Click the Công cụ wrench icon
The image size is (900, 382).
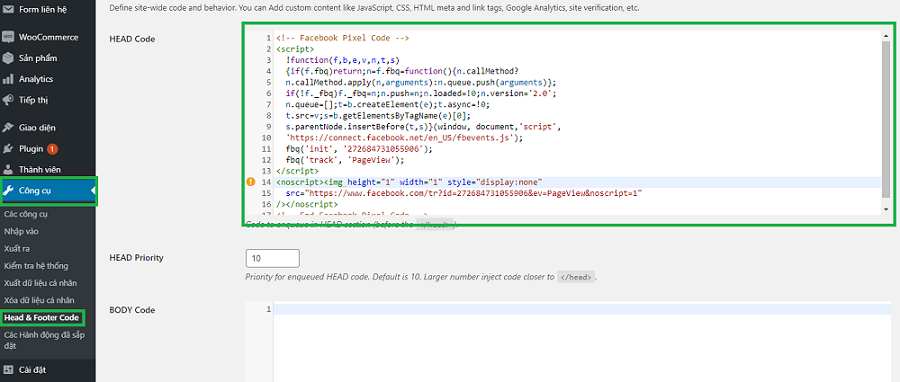click(x=8, y=191)
